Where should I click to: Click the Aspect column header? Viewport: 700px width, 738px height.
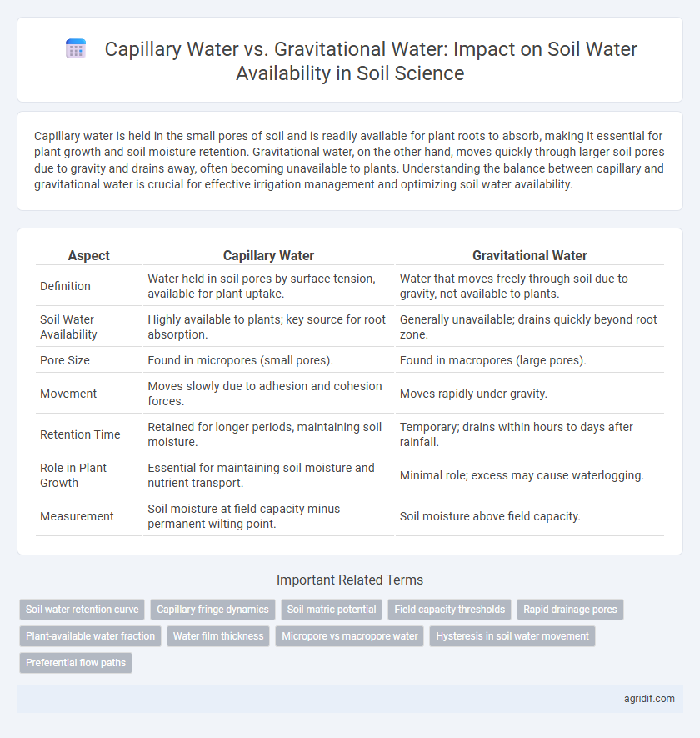[x=89, y=255]
